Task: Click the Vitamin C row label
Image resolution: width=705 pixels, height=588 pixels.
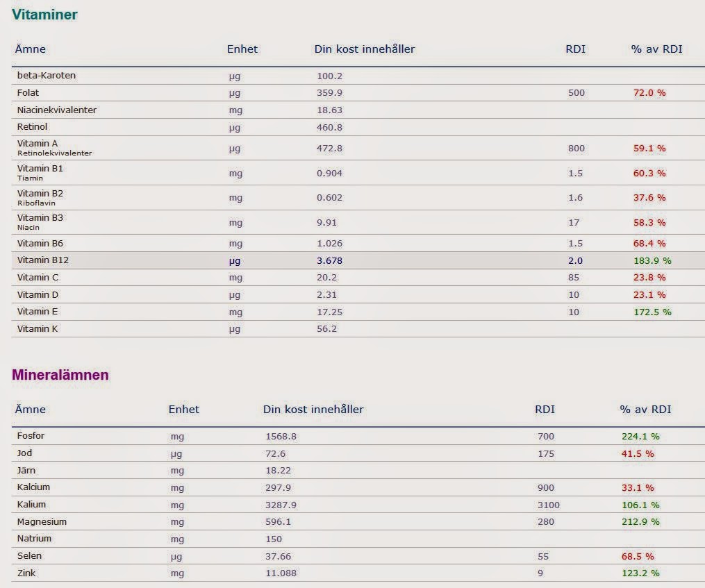Action: pos(38,278)
